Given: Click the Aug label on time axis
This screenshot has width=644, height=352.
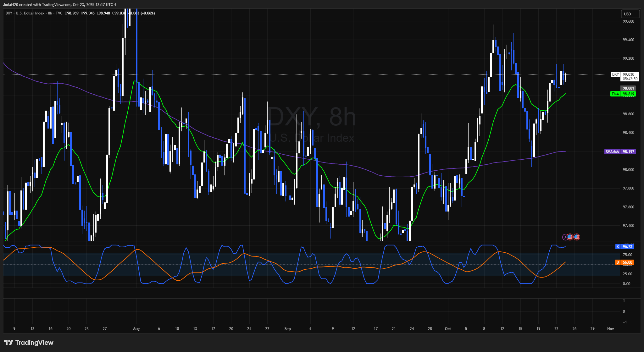Looking at the screenshot, I should [x=136, y=329].
